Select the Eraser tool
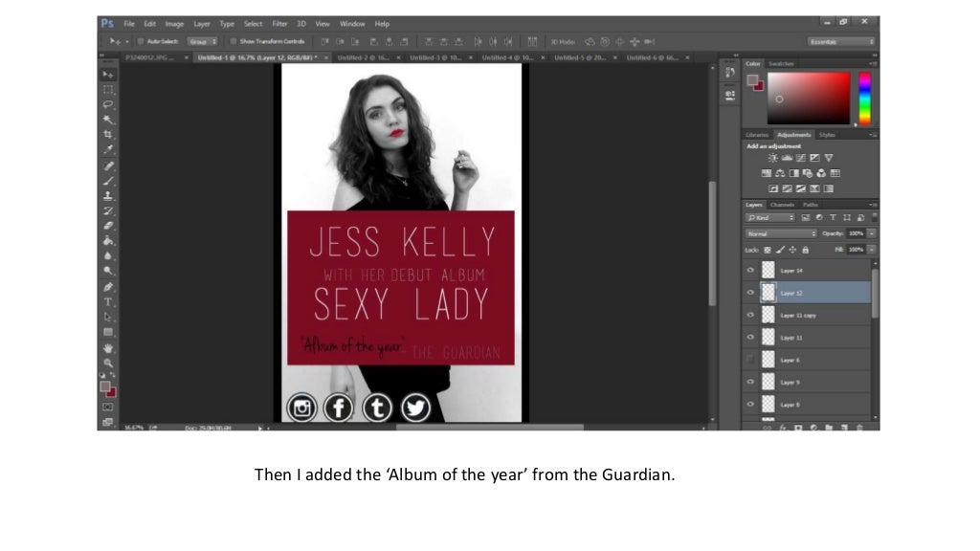This screenshot has height=551, width=980. click(x=108, y=226)
